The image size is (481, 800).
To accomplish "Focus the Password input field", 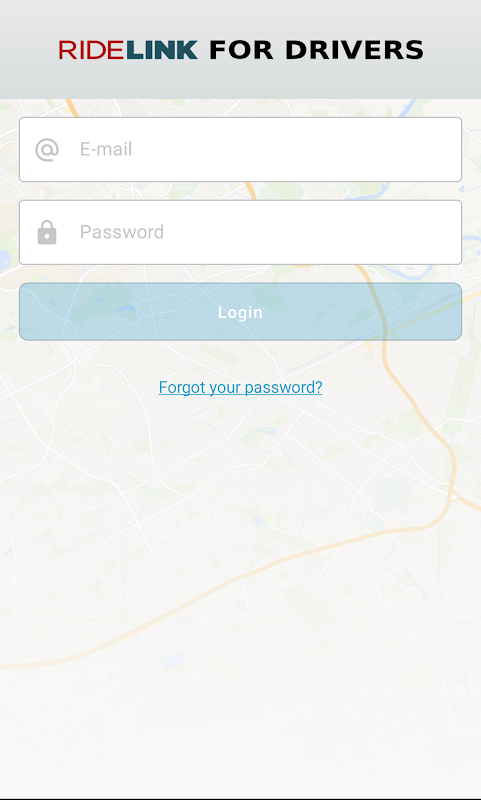I will pos(240,232).
